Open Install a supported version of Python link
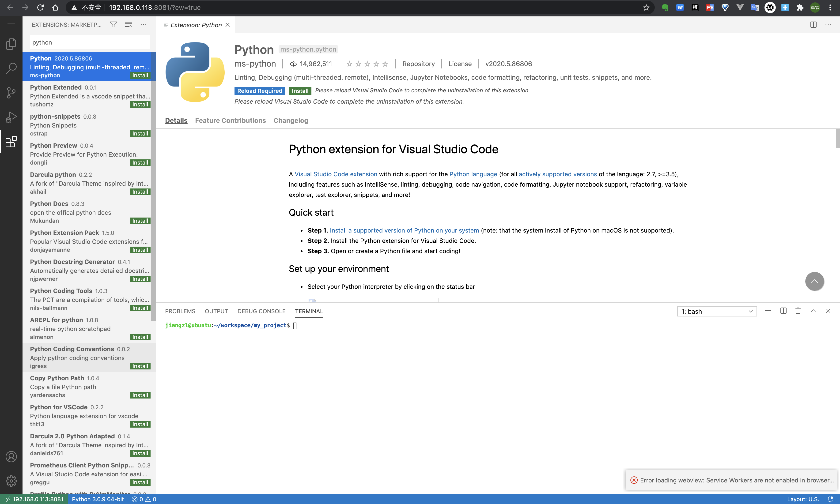 click(x=404, y=230)
